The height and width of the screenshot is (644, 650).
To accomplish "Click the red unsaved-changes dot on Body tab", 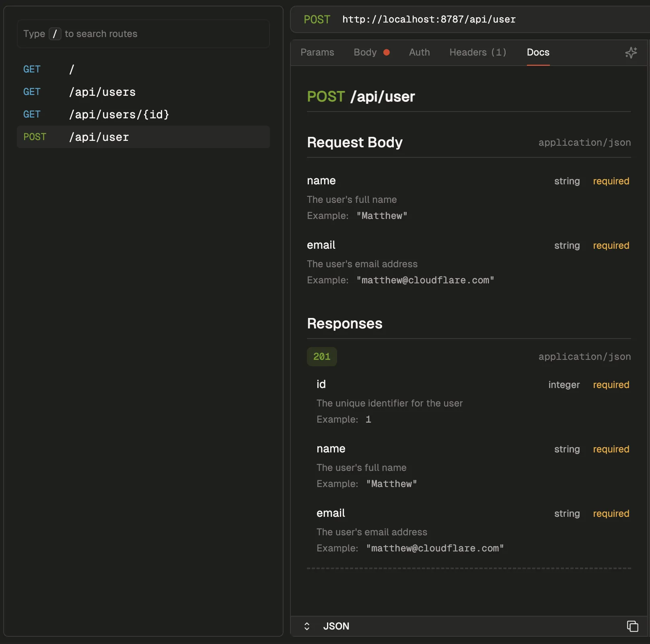I will (x=387, y=52).
